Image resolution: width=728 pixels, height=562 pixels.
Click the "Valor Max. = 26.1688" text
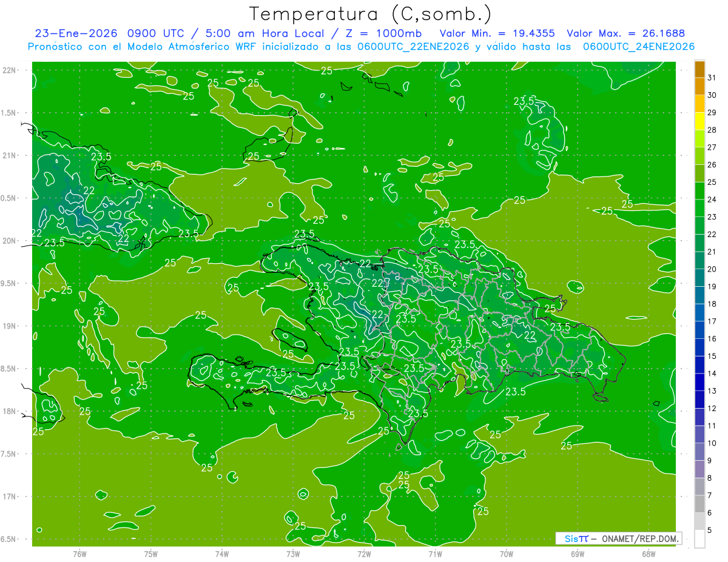pyautogui.click(x=625, y=33)
